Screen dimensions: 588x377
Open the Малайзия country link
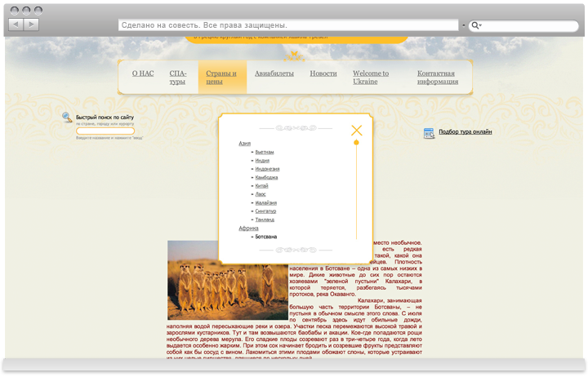pos(266,202)
